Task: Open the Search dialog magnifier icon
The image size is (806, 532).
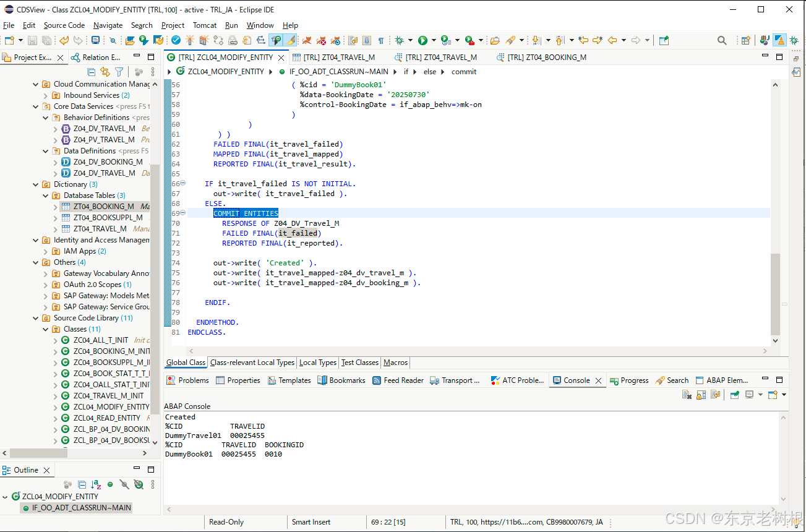Action: pos(722,40)
